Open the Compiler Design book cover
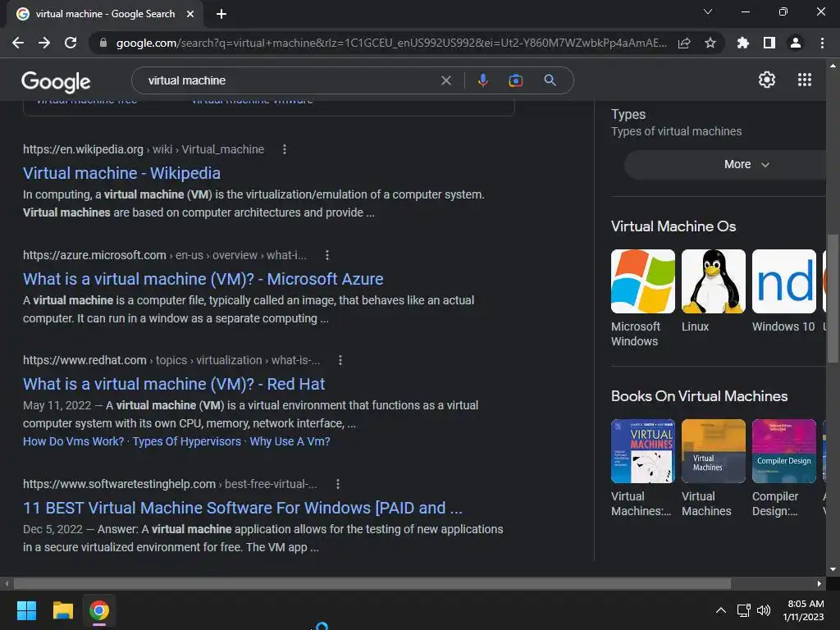The height and width of the screenshot is (630, 840). [x=784, y=451]
